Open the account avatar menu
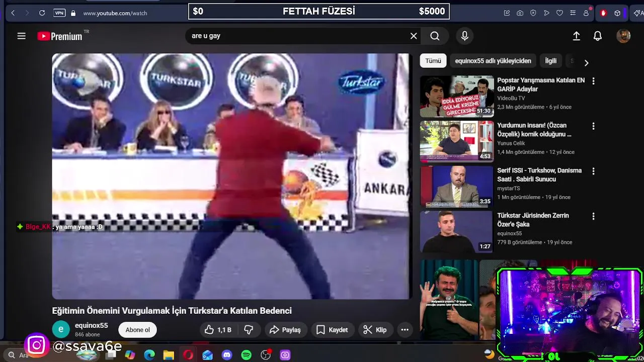This screenshot has height=362, width=644. [623, 36]
